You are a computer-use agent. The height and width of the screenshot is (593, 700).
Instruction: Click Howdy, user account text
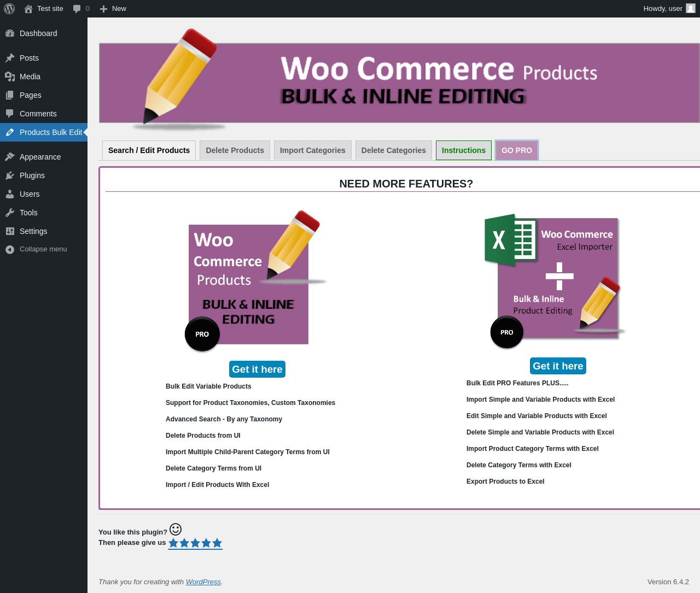point(663,9)
